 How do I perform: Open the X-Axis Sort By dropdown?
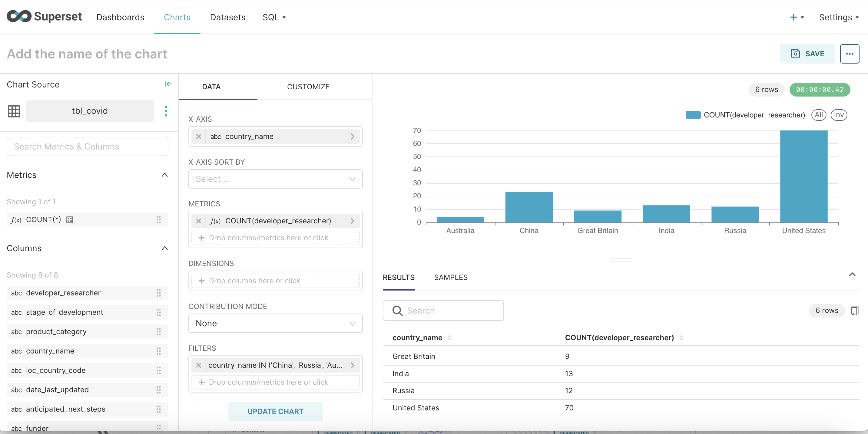[275, 179]
